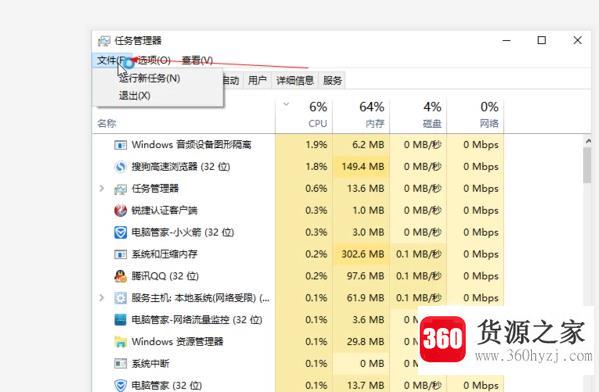Click 电脑管家 (32 位) shield icon

(120, 385)
